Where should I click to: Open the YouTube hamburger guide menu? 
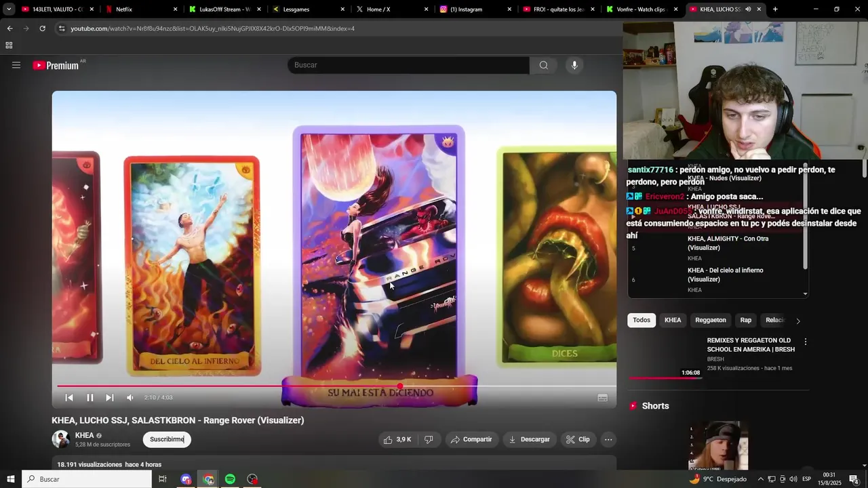pyautogui.click(x=16, y=65)
